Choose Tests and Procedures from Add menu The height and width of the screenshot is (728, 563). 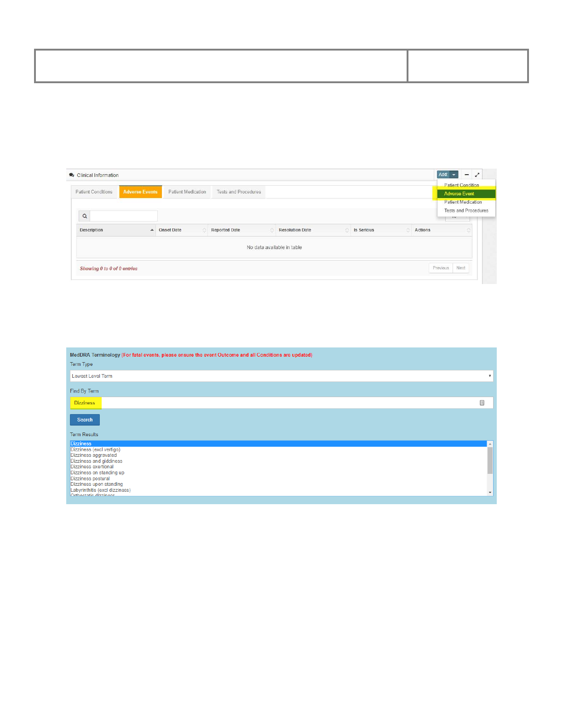(x=466, y=210)
